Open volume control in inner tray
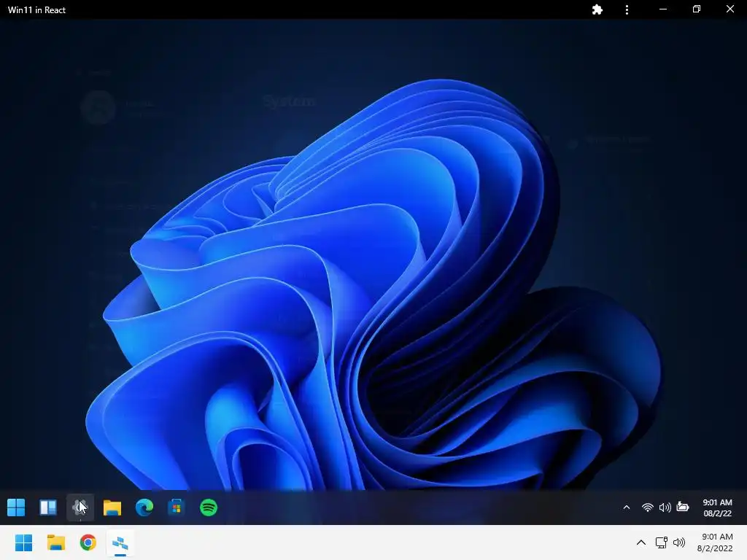The image size is (747, 560). (x=665, y=507)
